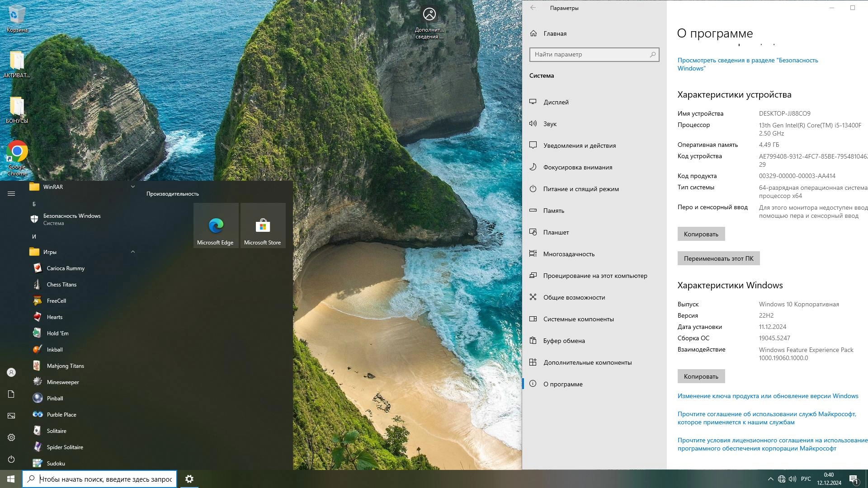
Task: Click the Recycle Bin desktop icon
Action: 17,19
